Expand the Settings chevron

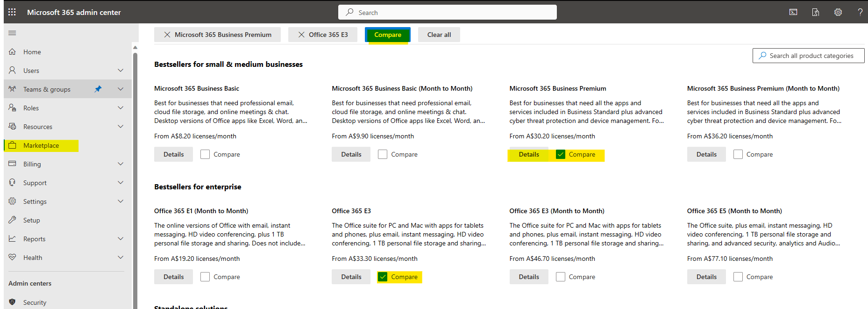(x=121, y=201)
